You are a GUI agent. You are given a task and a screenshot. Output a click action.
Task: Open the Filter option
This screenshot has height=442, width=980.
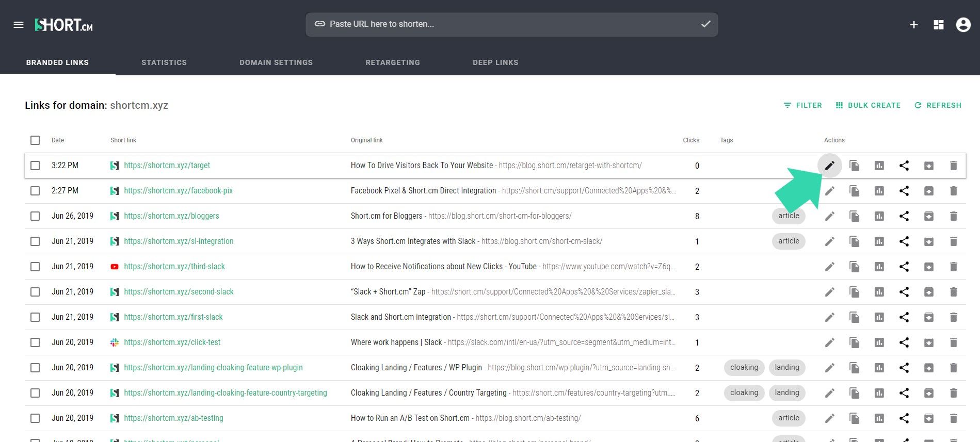(802, 105)
